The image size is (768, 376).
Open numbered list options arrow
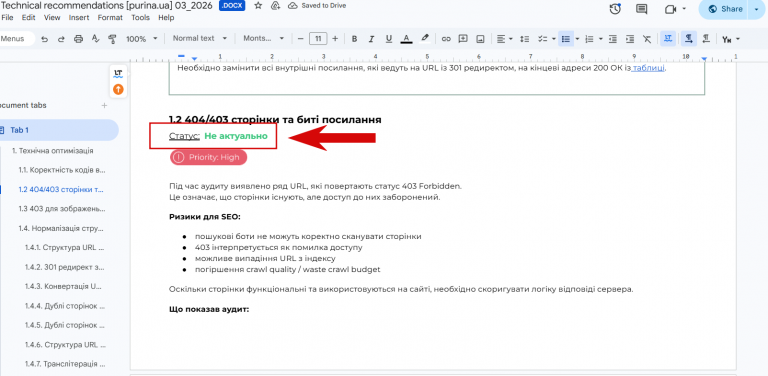point(600,39)
